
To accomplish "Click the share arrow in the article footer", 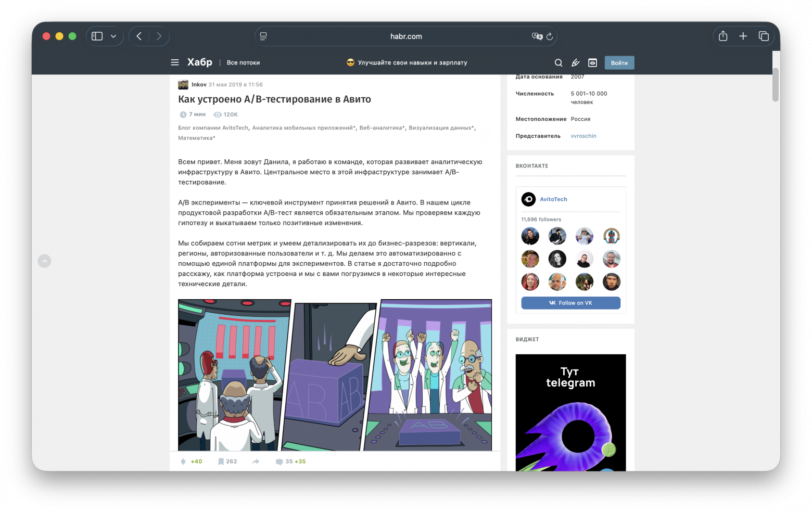I will point(256,461).
